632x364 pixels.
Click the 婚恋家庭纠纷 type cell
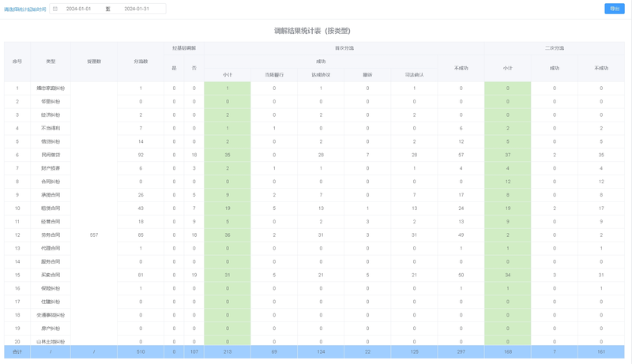coord(51,88)
